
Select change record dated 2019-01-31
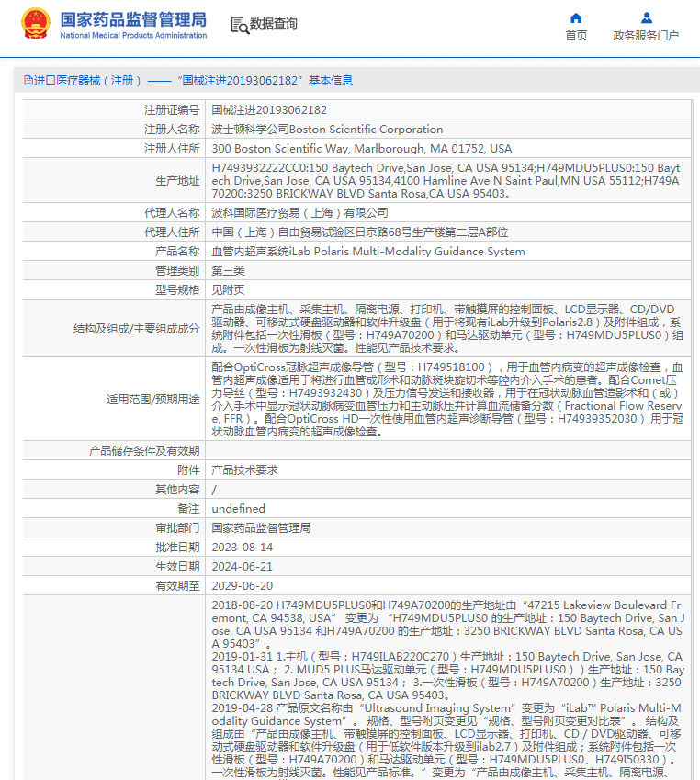click(447, 676)
